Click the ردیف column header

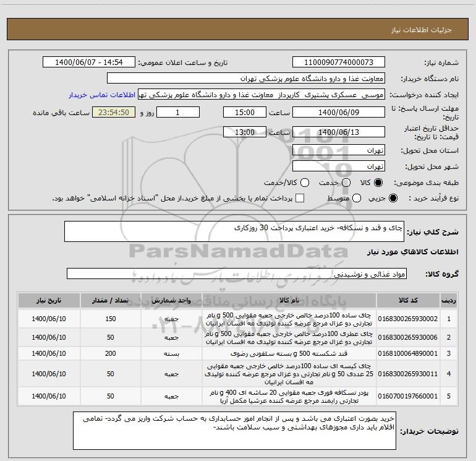(449, 300)
